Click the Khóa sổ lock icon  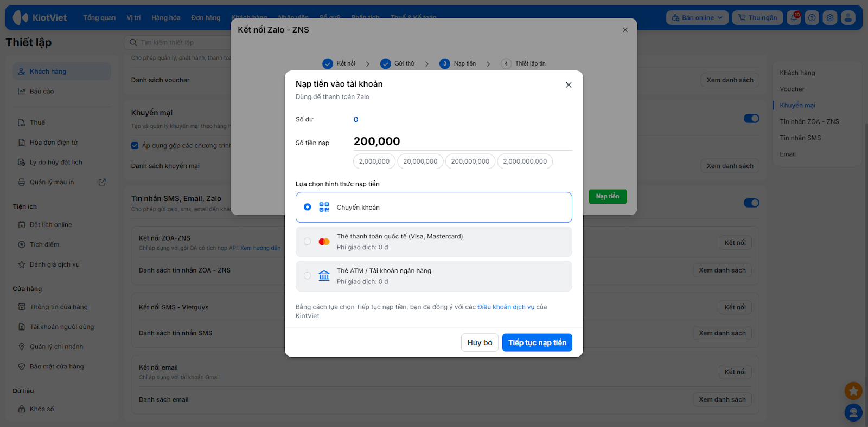[22, 409]
